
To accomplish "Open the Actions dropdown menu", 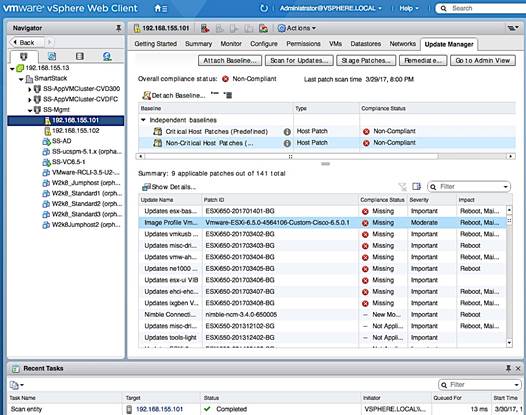I will (297, 28).
